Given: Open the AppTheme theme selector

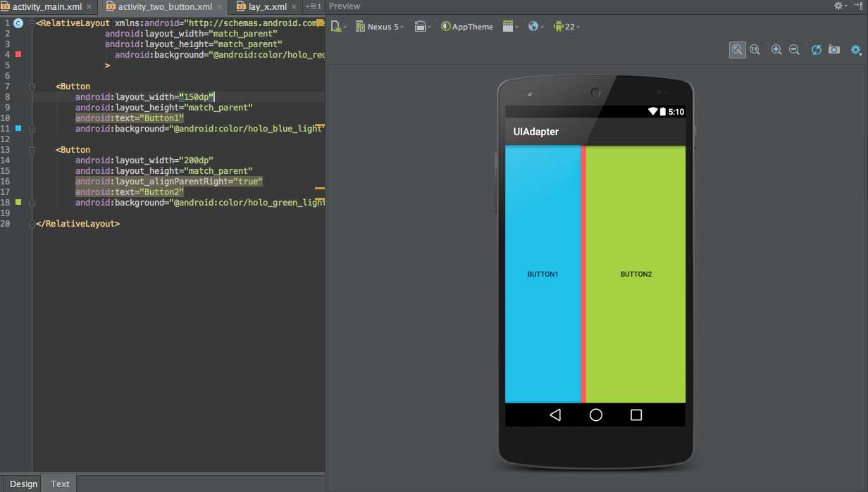Looking at the screenshot, I should [x=467, y=27].
